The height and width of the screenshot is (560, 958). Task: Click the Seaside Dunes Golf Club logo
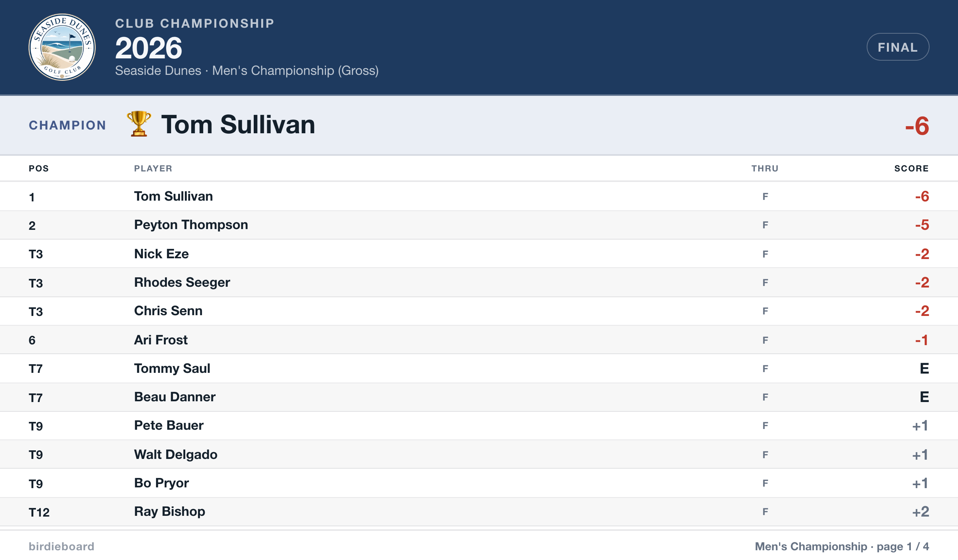(62, 47)
